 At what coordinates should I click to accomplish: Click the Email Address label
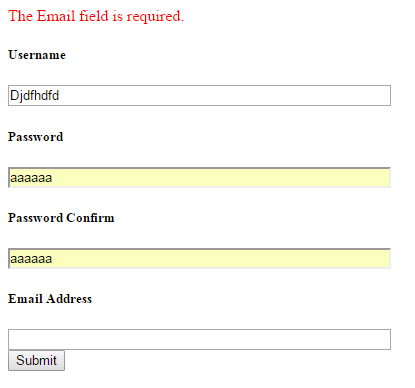(x=50, y=299)
